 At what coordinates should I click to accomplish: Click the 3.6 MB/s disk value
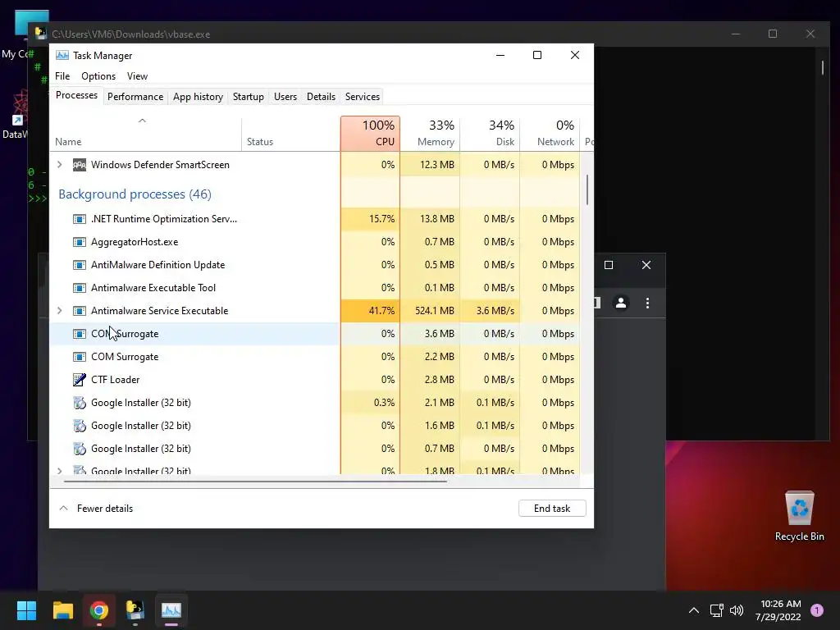(x=495, y=311)
